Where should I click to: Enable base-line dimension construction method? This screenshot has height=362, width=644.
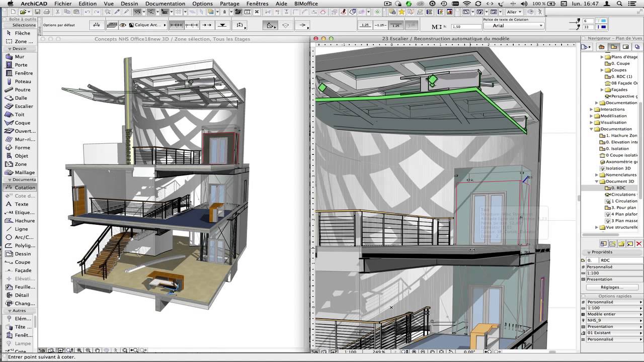tap(207, 25)
